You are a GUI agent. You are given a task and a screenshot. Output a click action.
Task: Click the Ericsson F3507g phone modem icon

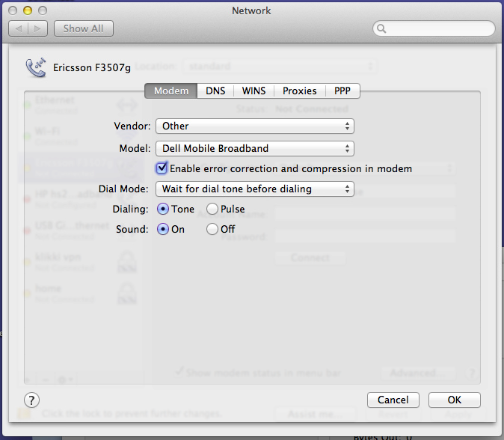pos(36,67)
